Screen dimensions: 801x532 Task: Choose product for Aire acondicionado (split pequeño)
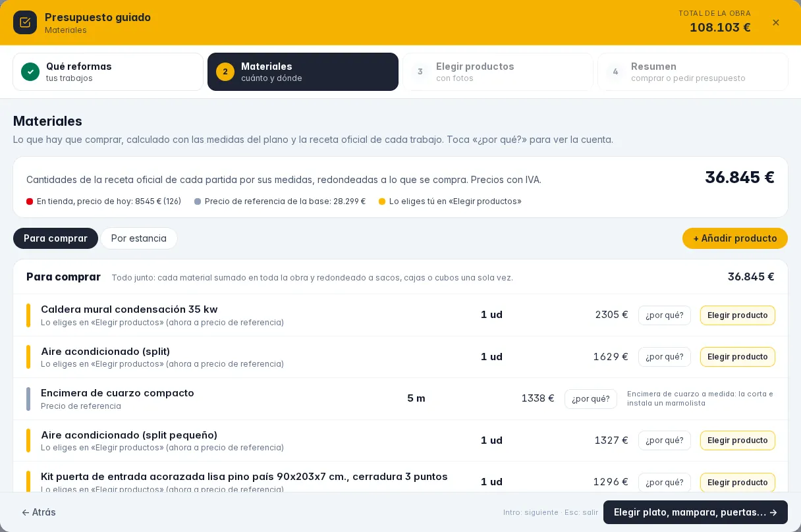(x=738, y=440)
